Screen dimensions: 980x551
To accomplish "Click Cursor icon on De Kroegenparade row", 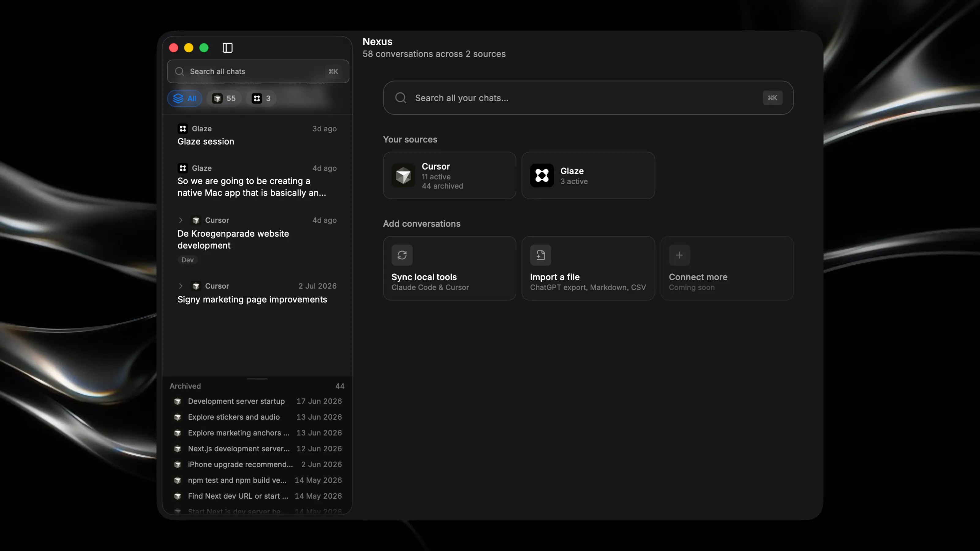I will click(x=196, y=220).
